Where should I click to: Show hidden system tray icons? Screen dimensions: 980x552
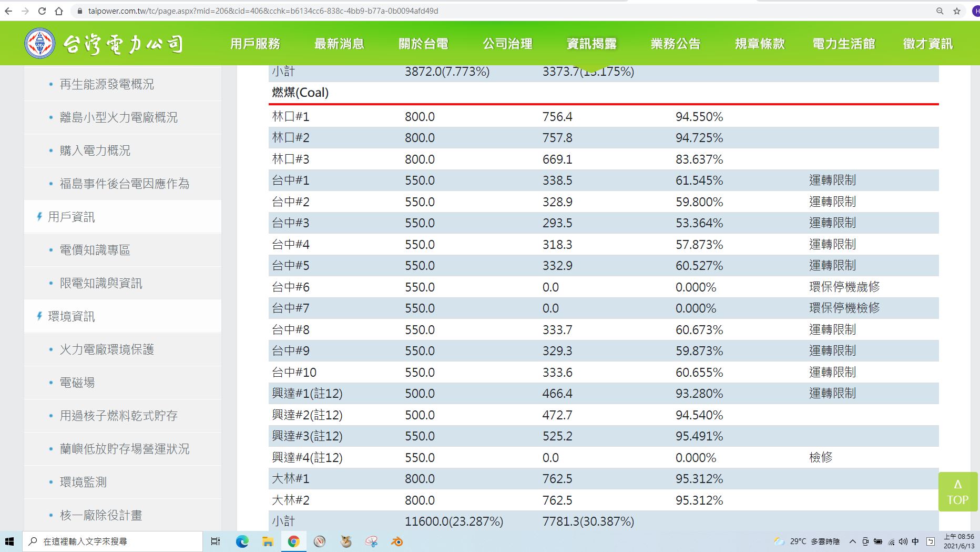853,541
